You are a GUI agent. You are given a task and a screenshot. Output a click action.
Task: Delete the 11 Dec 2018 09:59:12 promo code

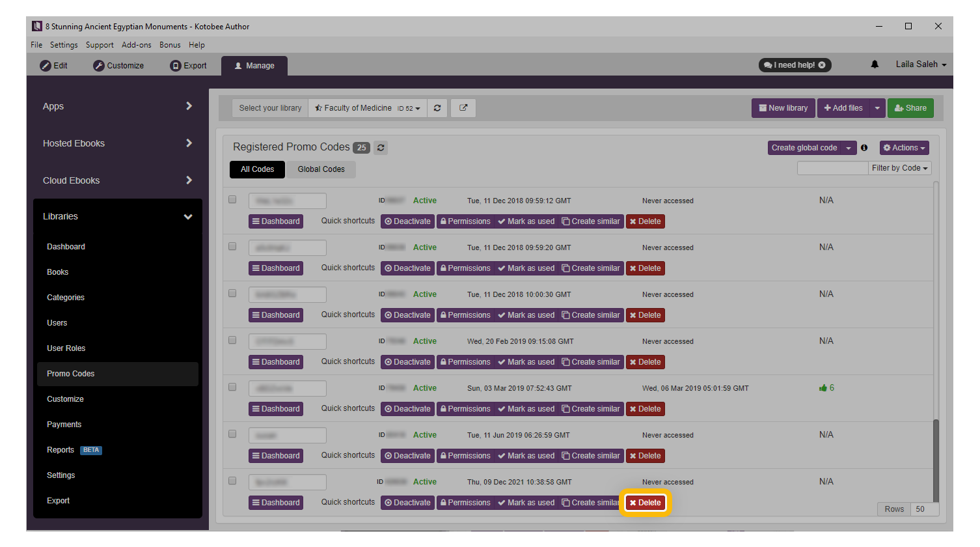[x=646, y=221]
